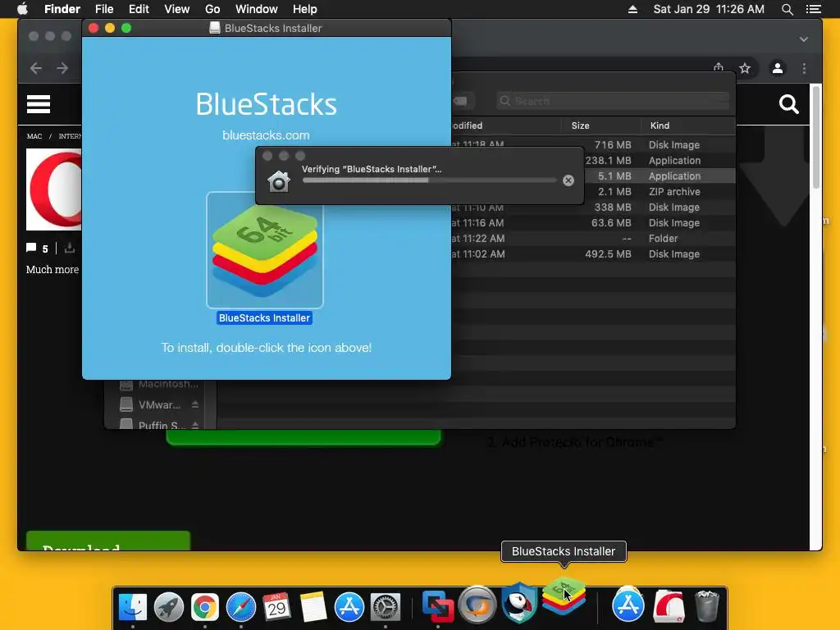840x630 pixels.
Task: Click the Chrome page vertical scrollbar
Action: (x=816, y=137)
